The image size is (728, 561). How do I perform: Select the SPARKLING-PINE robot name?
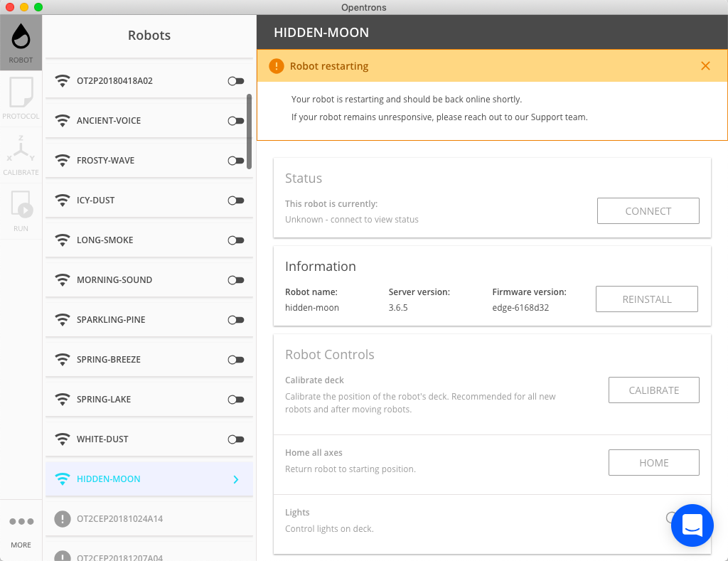111,320
